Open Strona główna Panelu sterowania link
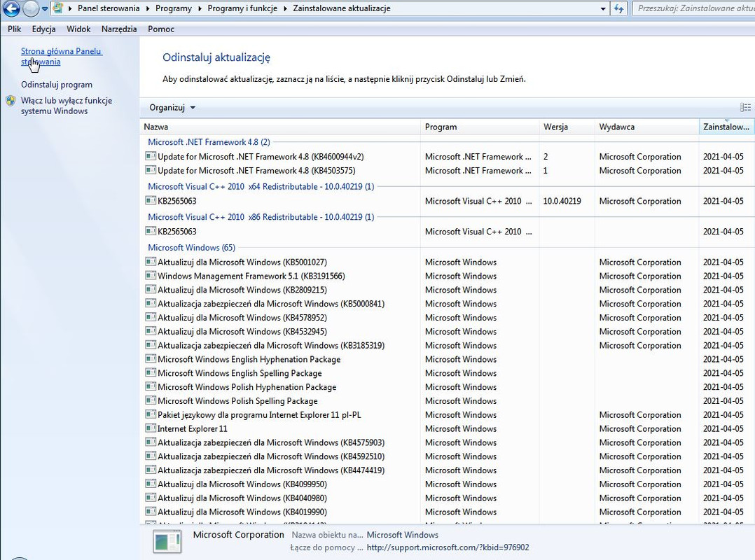The height and width of the screenshot is (560, 755). (61, 56)
